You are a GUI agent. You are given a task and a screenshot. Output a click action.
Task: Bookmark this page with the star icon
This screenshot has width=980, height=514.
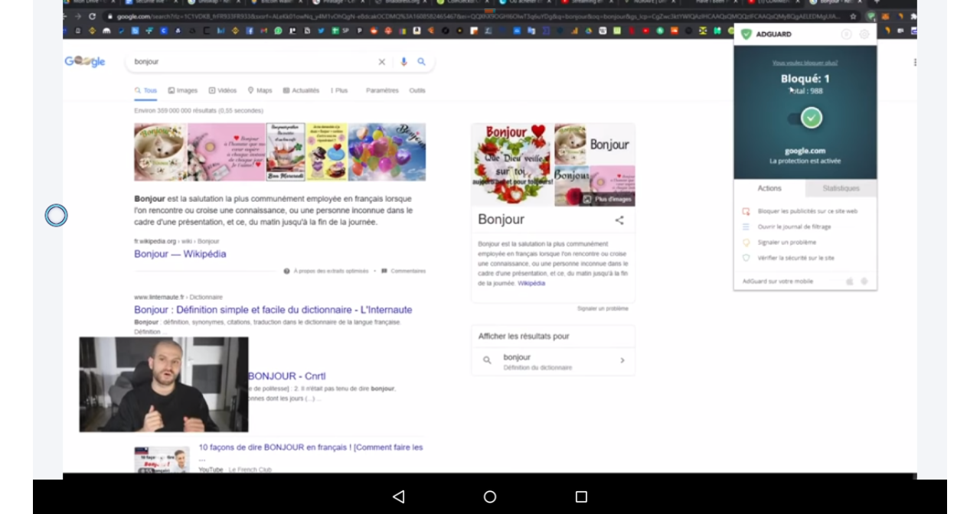[853, 16]
